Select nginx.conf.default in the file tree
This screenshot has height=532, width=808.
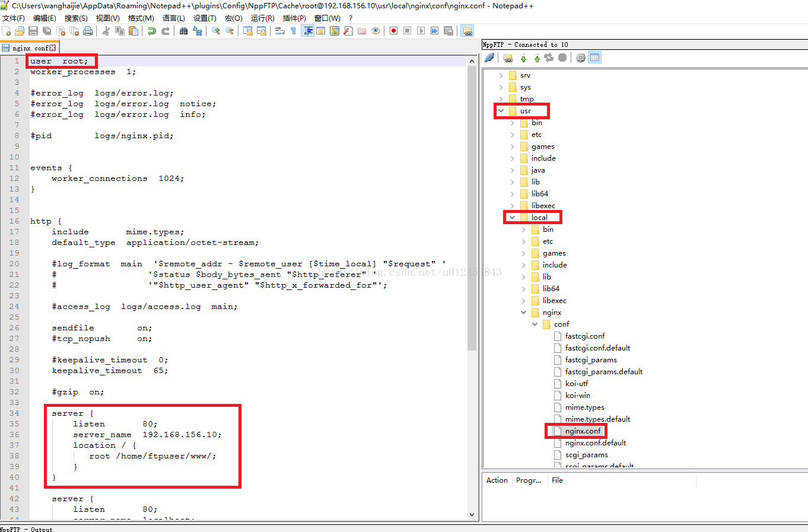tap(595, 443)
